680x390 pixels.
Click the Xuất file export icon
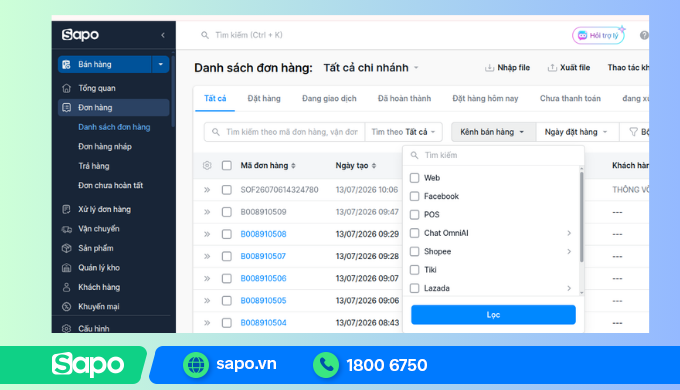click(552, 68)
